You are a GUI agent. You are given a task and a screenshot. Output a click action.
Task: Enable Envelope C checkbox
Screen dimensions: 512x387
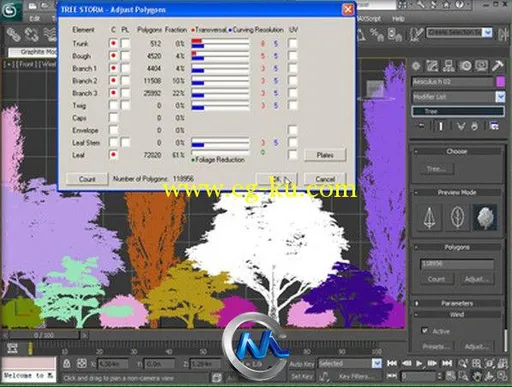point(113,130)
